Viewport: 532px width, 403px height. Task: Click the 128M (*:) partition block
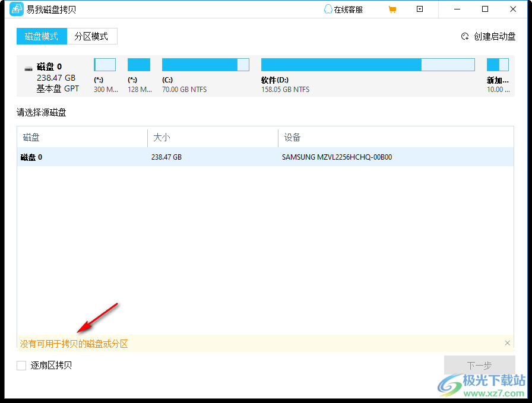coord(138,64)
